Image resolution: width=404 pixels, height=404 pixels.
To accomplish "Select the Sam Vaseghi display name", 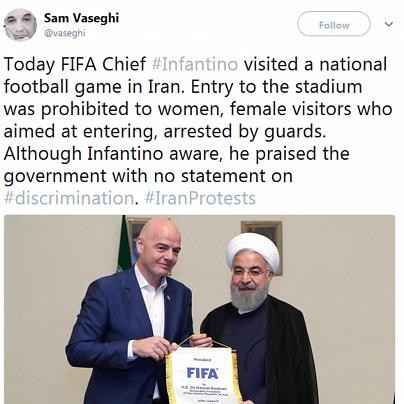I will pos(81,18).
